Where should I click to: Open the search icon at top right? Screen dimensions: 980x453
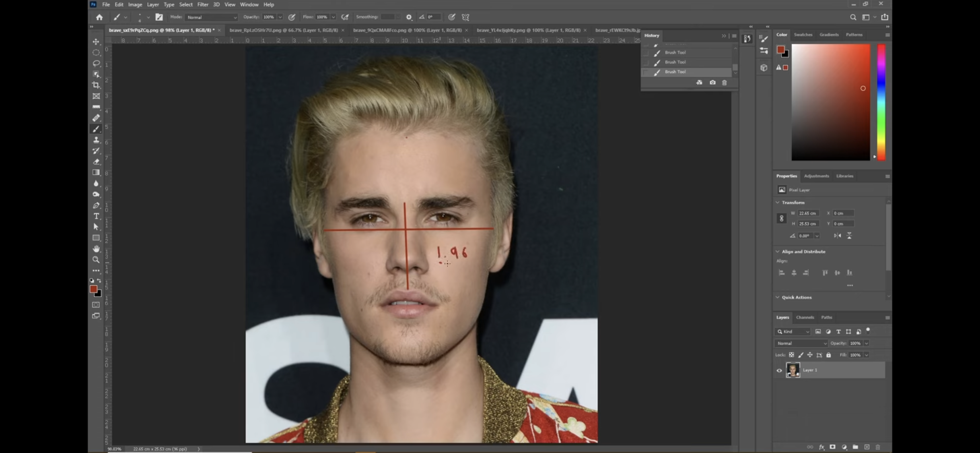coord(853,17)
